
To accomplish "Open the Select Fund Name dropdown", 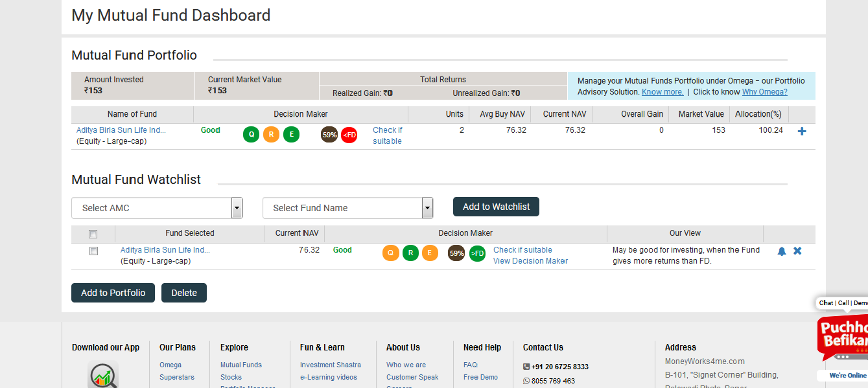I will tap(347, 208).
